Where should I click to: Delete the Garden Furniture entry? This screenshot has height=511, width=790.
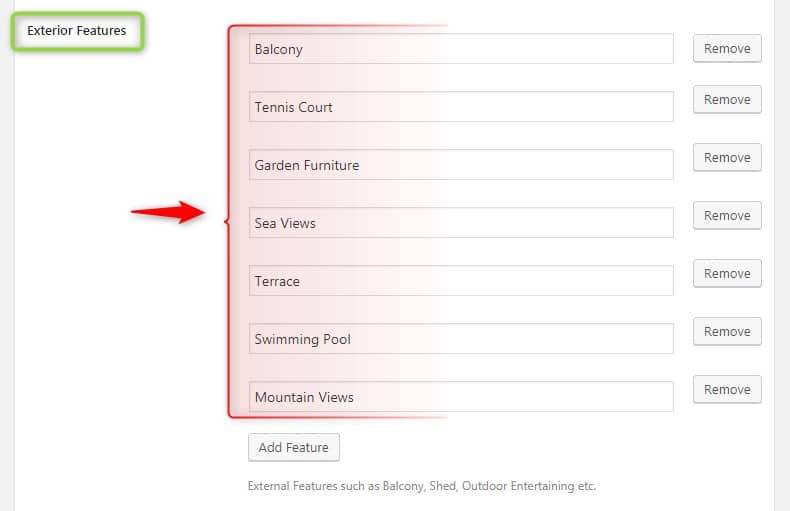pyautogui.click(x=727, y=158)
